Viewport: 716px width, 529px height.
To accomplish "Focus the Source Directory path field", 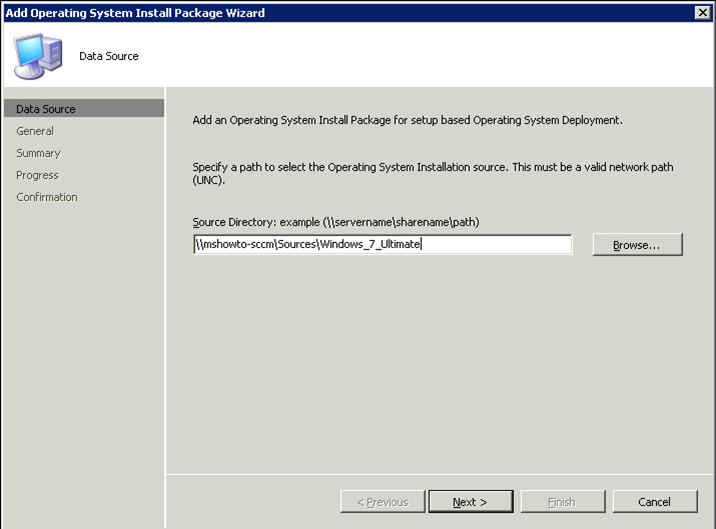I will (383, 244).
